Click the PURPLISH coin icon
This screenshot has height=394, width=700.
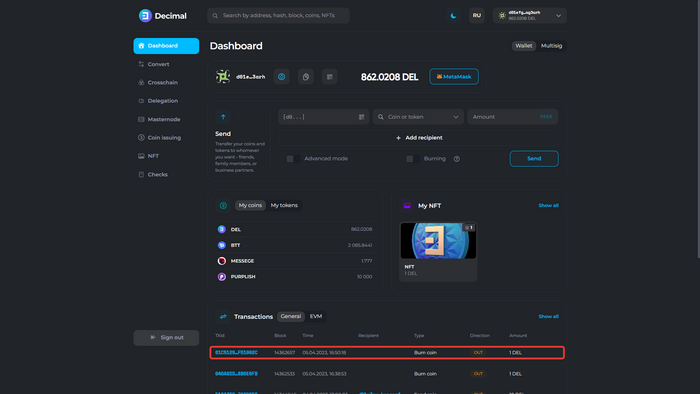click(222, 277)
